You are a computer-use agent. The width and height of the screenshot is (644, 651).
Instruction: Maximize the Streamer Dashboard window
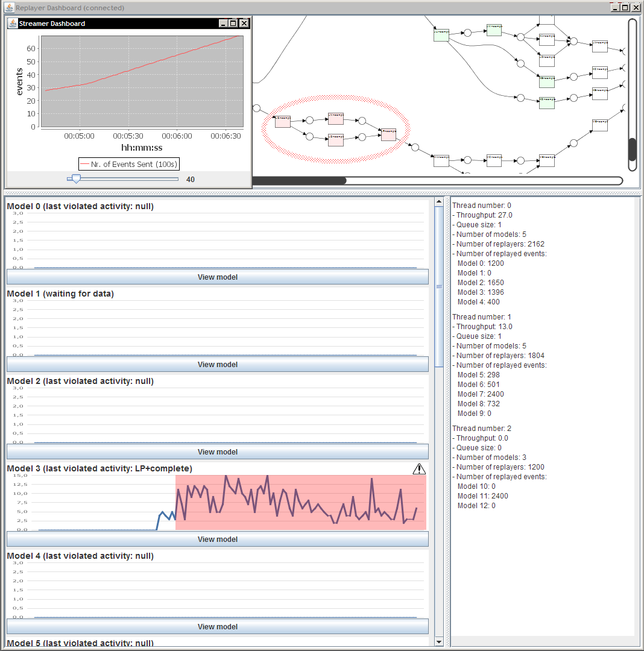point(233,24)
